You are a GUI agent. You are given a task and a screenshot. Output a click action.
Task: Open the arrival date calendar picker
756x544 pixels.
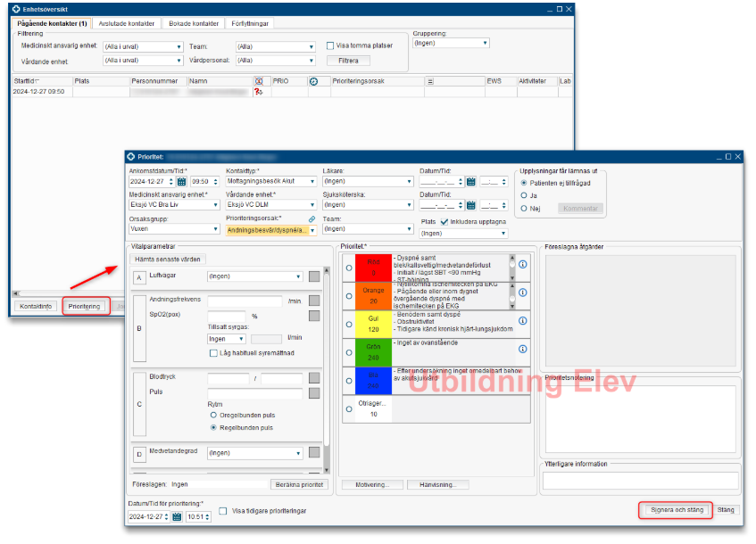[x=182, y=181]
